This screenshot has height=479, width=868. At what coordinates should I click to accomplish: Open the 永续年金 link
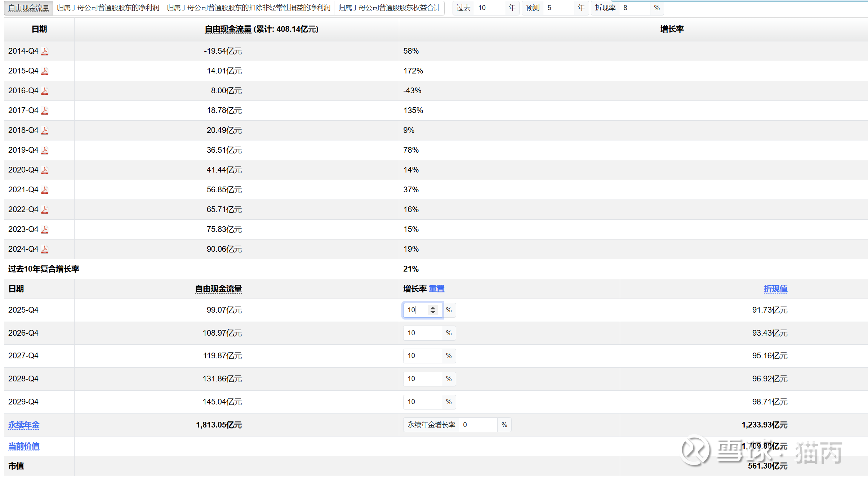[24, 425]
